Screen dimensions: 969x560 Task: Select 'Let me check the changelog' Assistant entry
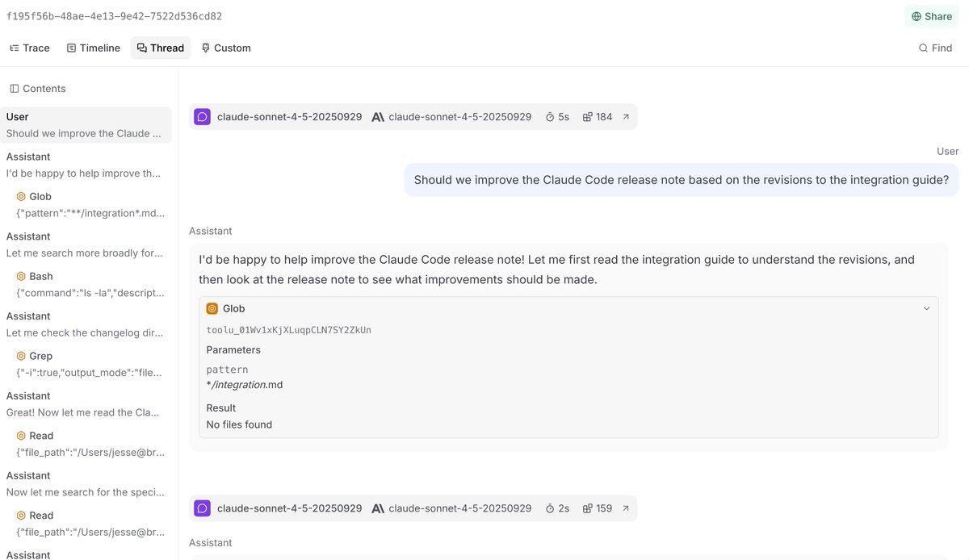86,324
